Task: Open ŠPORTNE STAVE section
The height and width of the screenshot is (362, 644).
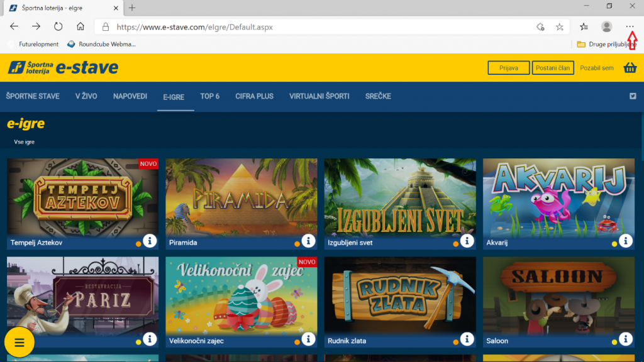Action: (33, 96)
